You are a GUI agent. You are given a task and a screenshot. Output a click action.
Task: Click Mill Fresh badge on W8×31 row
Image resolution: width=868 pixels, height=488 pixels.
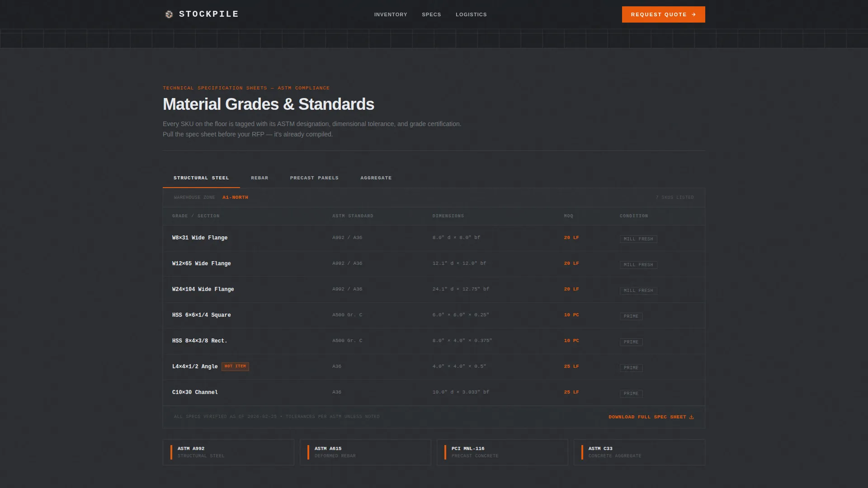638,239
